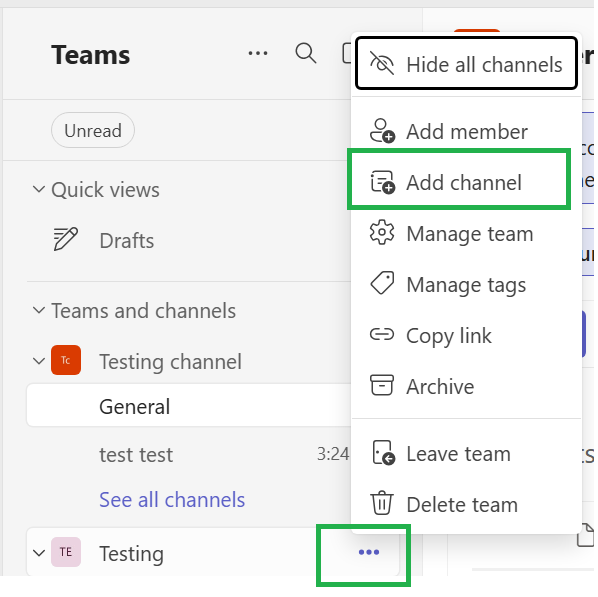
Task: Choose Leave team from the menu
Action: (466, 453)
